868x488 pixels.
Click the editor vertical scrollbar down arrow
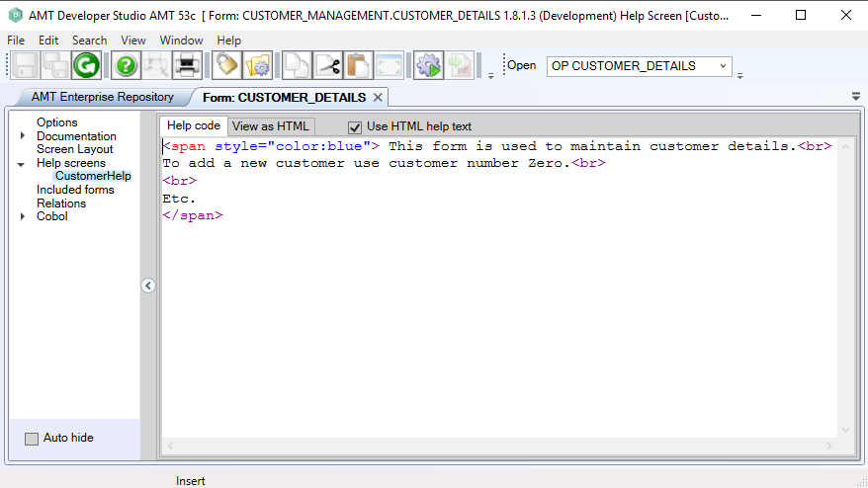845,430
